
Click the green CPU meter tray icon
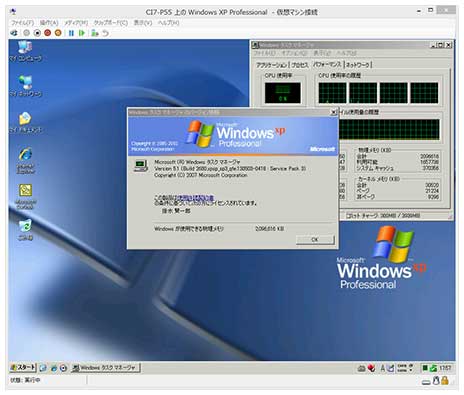425,368
